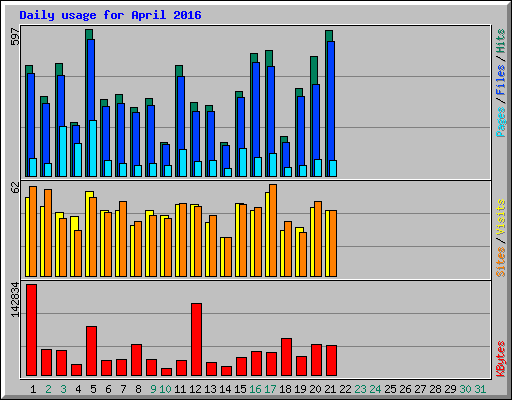Select day 31 on the date axis
The image size is (512, 400).
point(480,389)
